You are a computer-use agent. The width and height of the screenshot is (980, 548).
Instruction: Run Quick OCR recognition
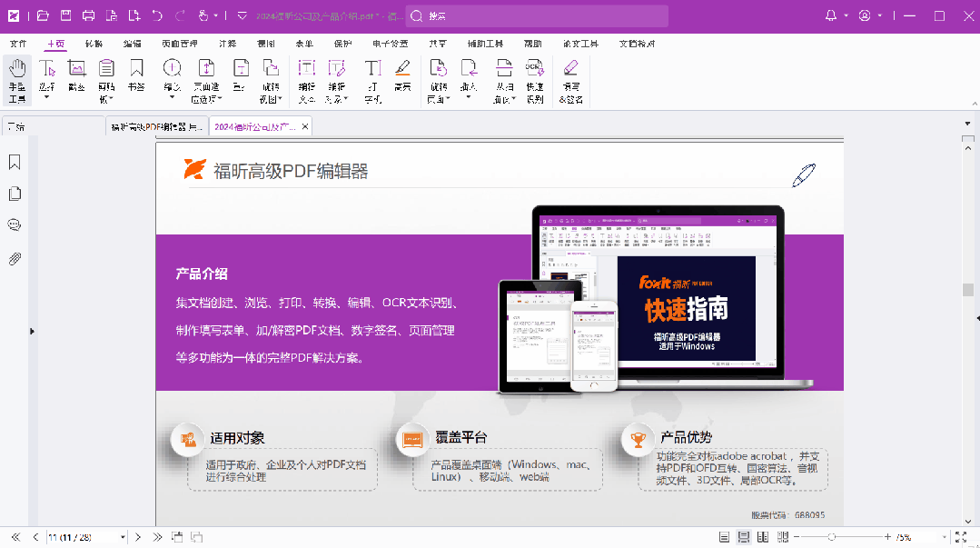tap(534, 81)
